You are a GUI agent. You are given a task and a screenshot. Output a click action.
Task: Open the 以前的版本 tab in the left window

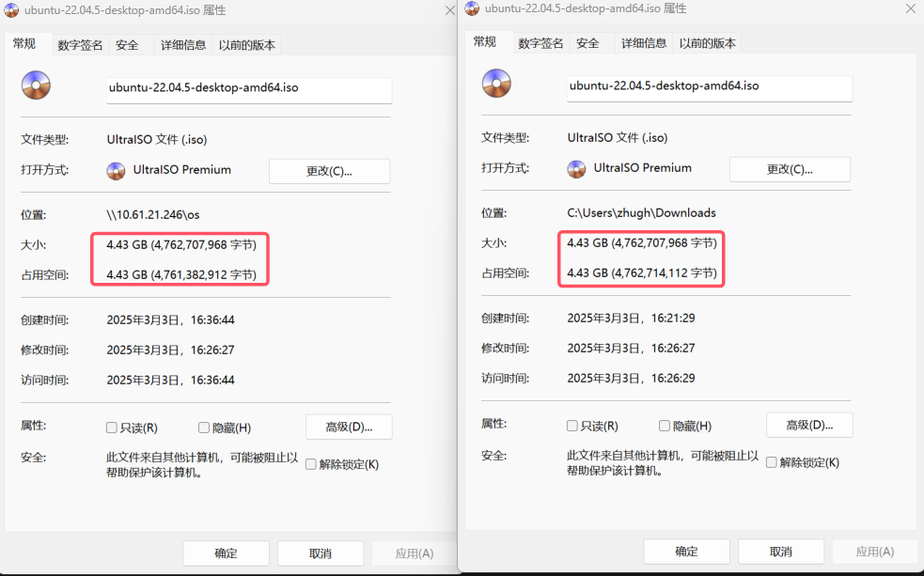coord(247,45)
